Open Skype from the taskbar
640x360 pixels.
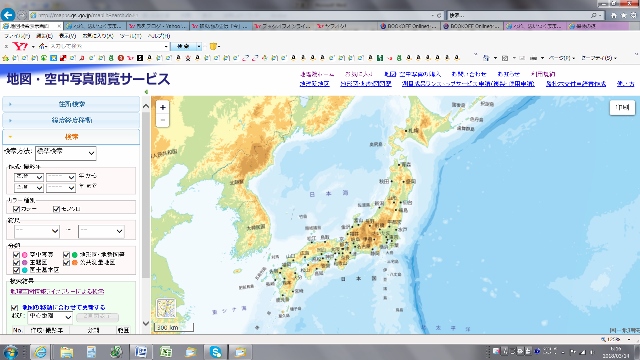(x=216, y=352)
